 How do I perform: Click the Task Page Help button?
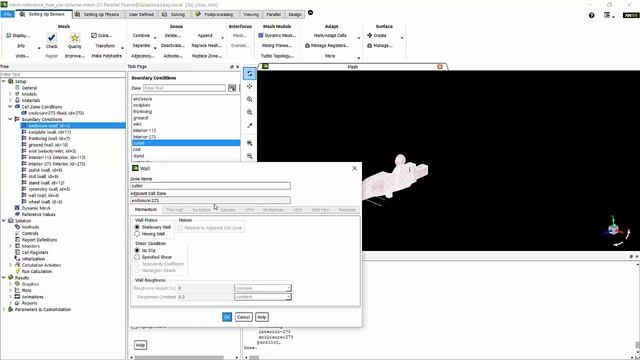pos(140,345)
